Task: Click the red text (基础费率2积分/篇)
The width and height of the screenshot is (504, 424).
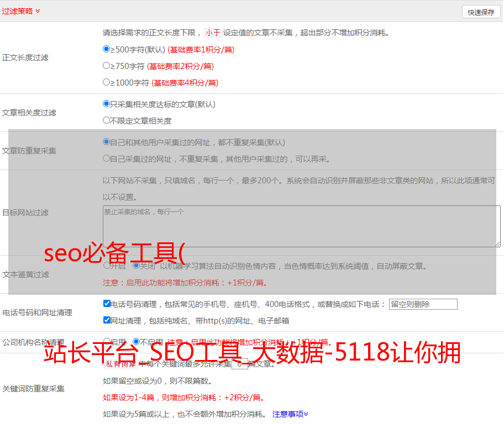Action: pyautogui.click(x=180, y=66)
